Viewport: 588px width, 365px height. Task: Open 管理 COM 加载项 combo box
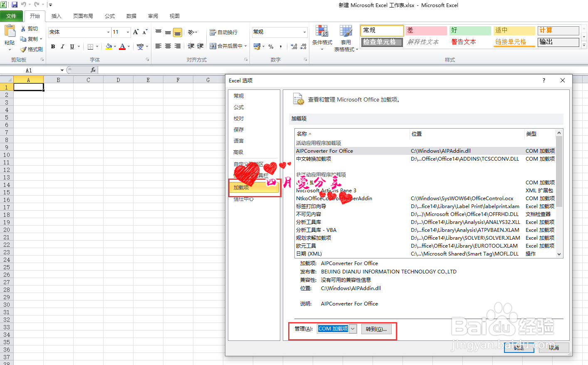point(337,329)
